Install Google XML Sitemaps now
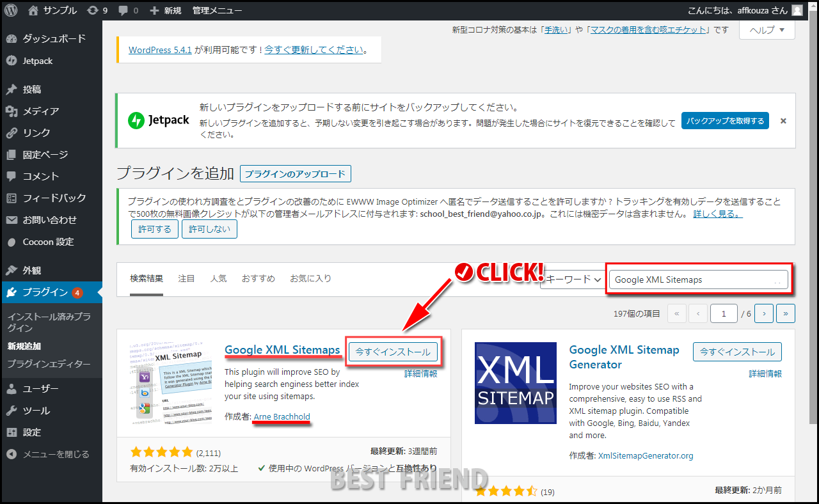 (x=394, y=352)
